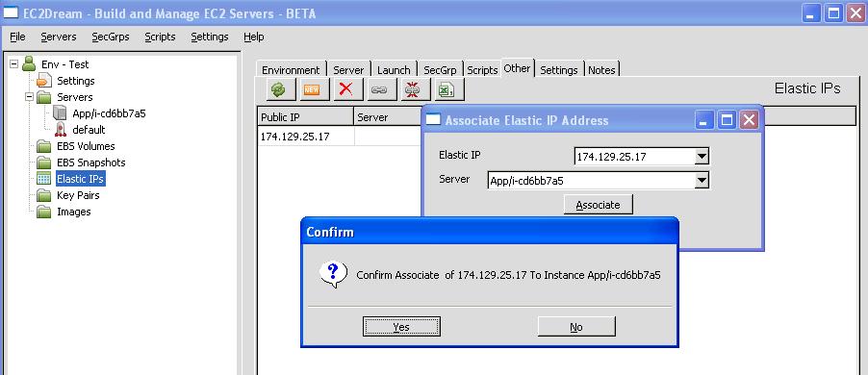Click No in the Confirm dialog
The width and height of the screenshot is (868, 375).
pyautogui.click(x=576, y=327)
